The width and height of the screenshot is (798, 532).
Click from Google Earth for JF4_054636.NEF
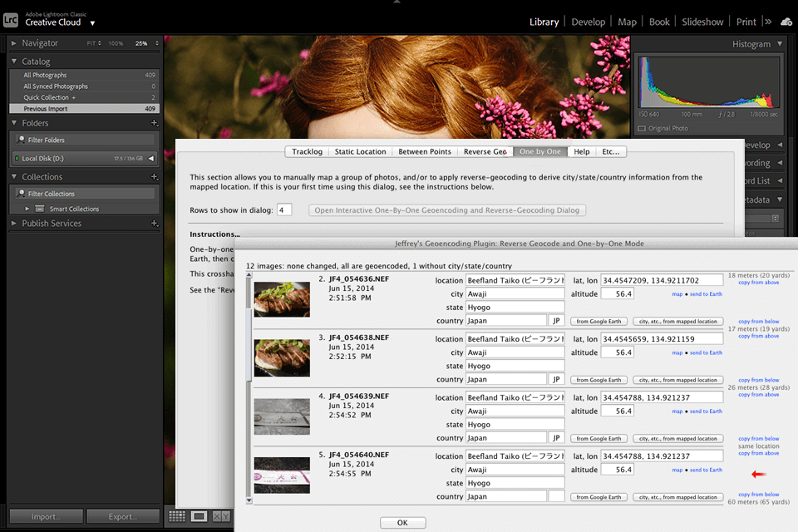tap(598, 321)
